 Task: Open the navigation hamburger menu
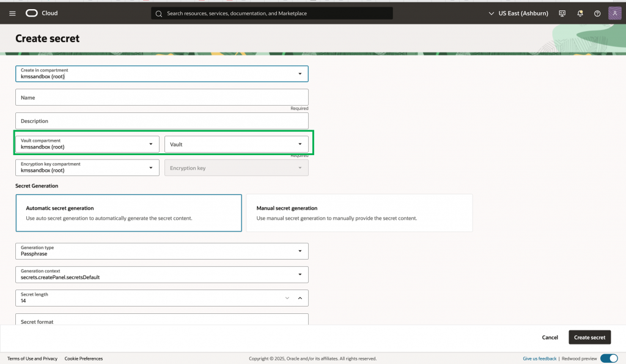click(x=12, y=13)
